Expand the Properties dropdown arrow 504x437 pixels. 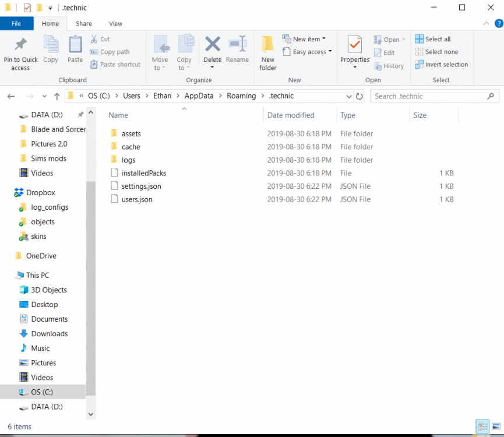click(x=355, y=67)
